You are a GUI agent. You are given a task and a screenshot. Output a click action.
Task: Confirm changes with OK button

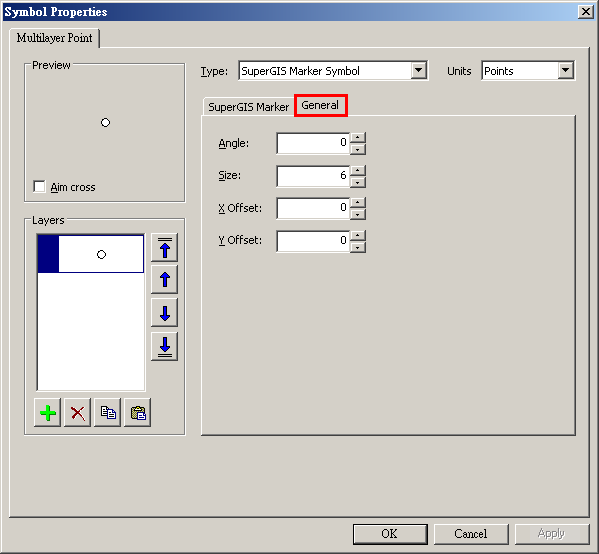click(x=390, y=534)
